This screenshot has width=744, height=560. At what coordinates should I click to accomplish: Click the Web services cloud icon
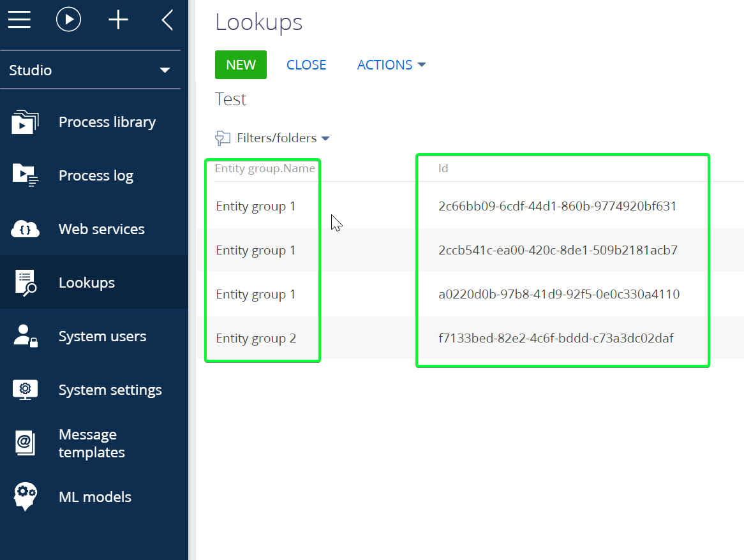click(x=25, y=229)
